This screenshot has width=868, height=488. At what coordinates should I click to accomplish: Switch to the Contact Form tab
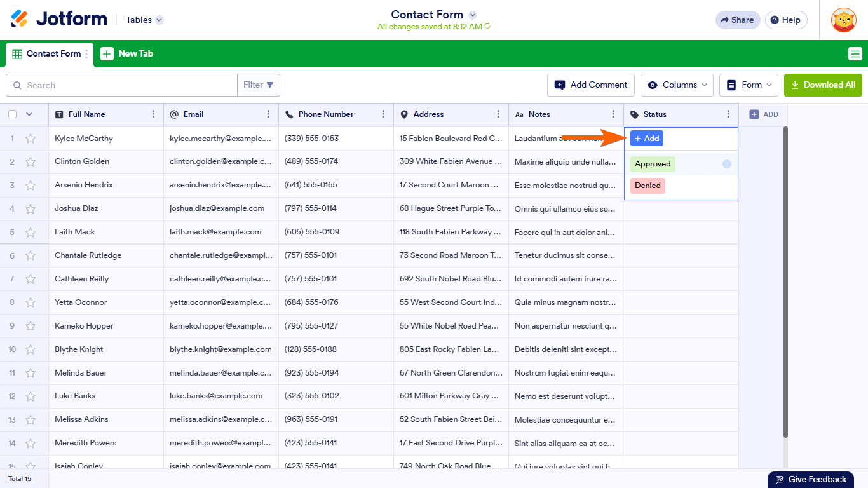(50, 54)
